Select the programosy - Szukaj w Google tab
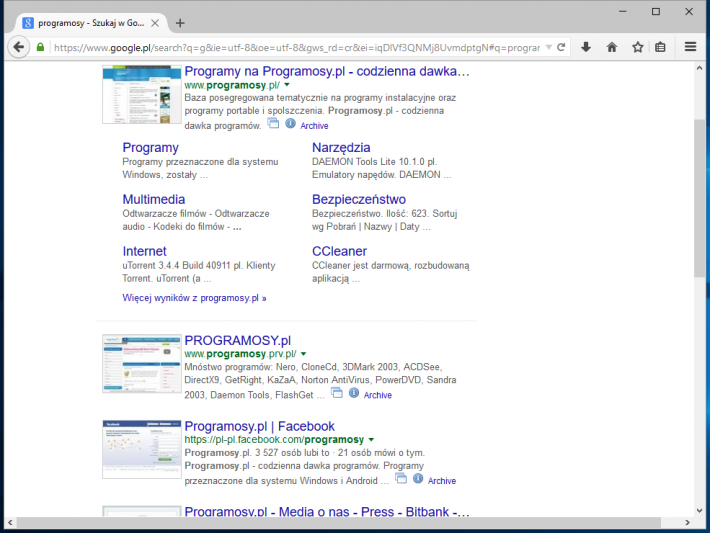This screenshot has height=533, width=710. point(91,23)
